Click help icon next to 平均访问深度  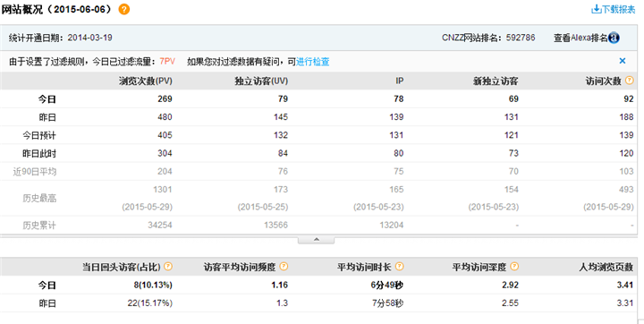pyautogui.click(x=514, y=267)
